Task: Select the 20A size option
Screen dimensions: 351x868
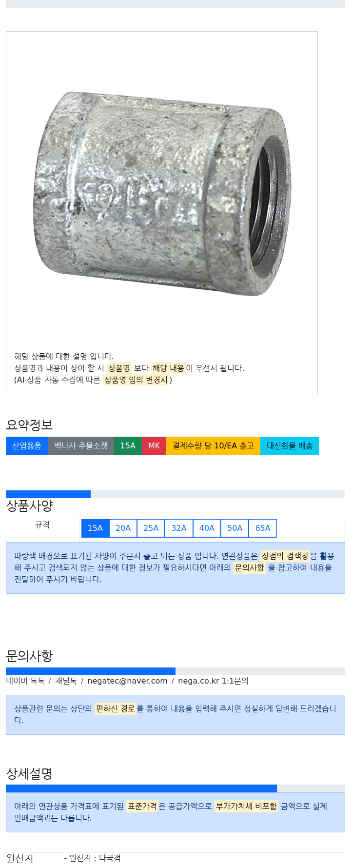Action: [x=123, y=528]
